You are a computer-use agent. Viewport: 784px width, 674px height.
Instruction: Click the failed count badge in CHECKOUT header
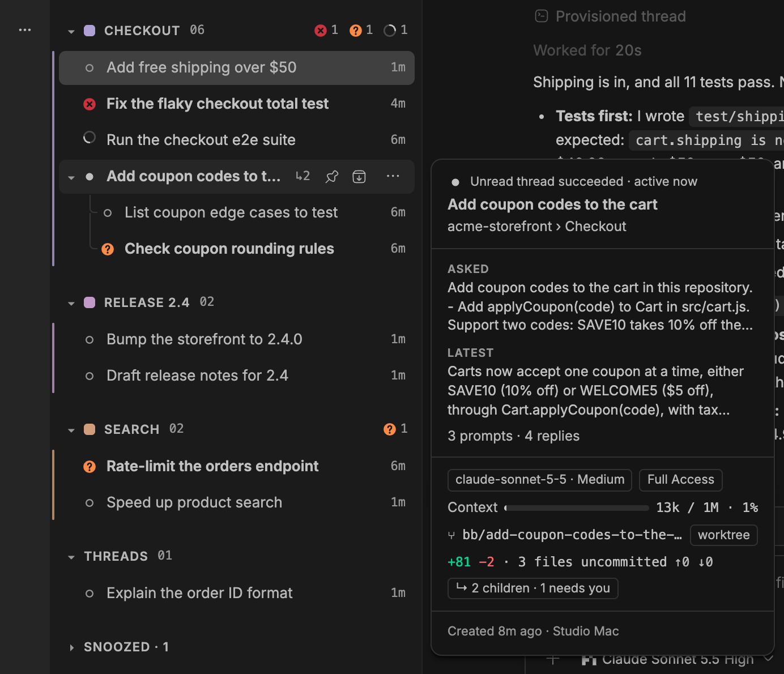pyautogui.click(x=326, y=30)
